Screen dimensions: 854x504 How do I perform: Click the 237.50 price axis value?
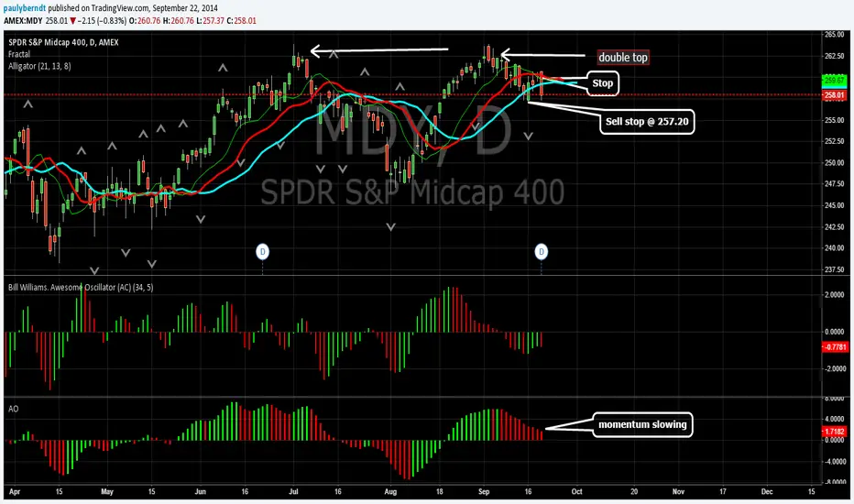tap(834, 269)
